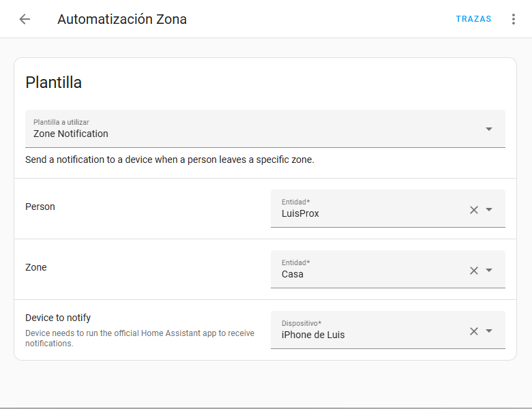Image resolution: width=532 pixels, height=409 pixels.
Task: Expand the Device to notify dropdown arrow
Action: coord(489,331)
